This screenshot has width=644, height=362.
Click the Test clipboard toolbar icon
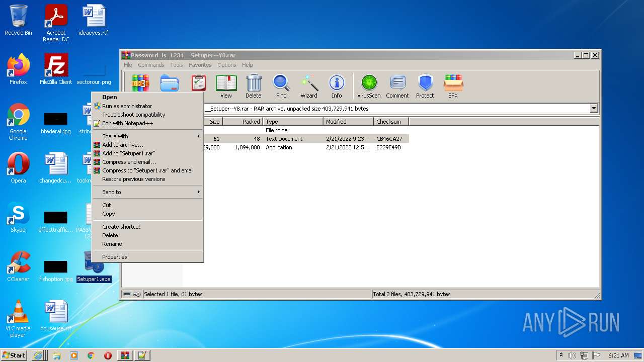click(x=199, y=83)
